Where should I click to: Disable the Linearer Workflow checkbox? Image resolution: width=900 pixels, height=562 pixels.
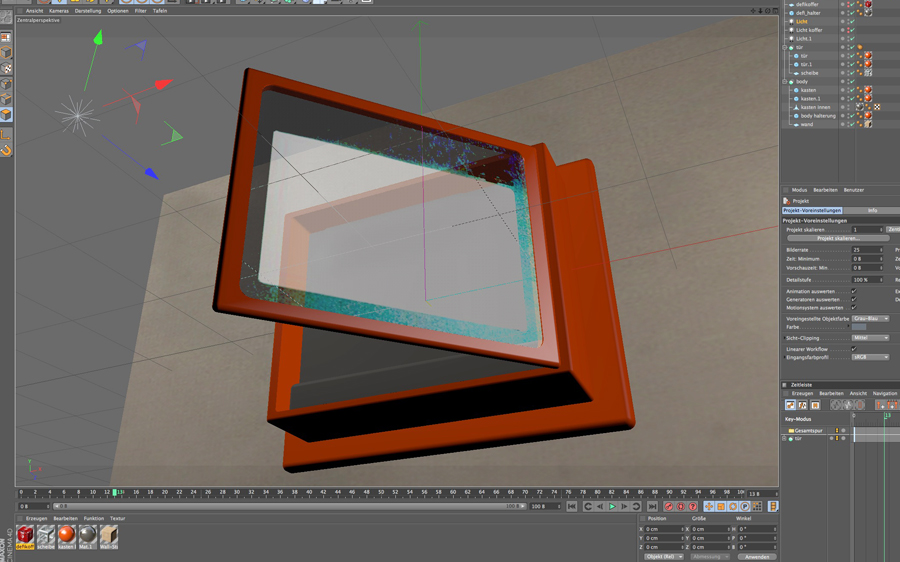tap(853, 349)
